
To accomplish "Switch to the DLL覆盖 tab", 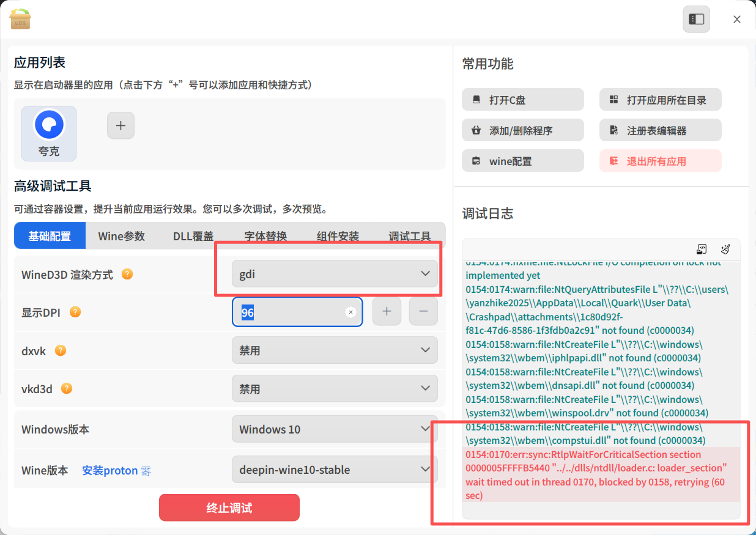I will click(193, 236).
